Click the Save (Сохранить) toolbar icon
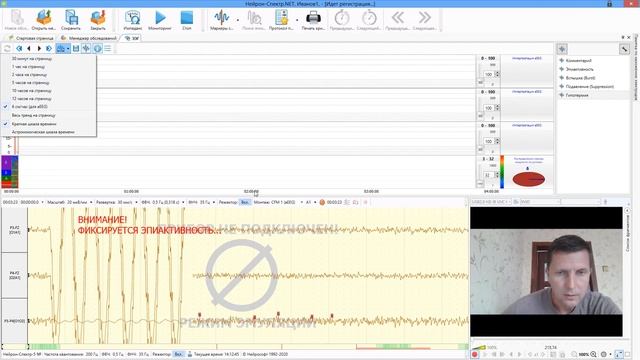The width and height of the screenshot is (640, 360). pos(71,18)
